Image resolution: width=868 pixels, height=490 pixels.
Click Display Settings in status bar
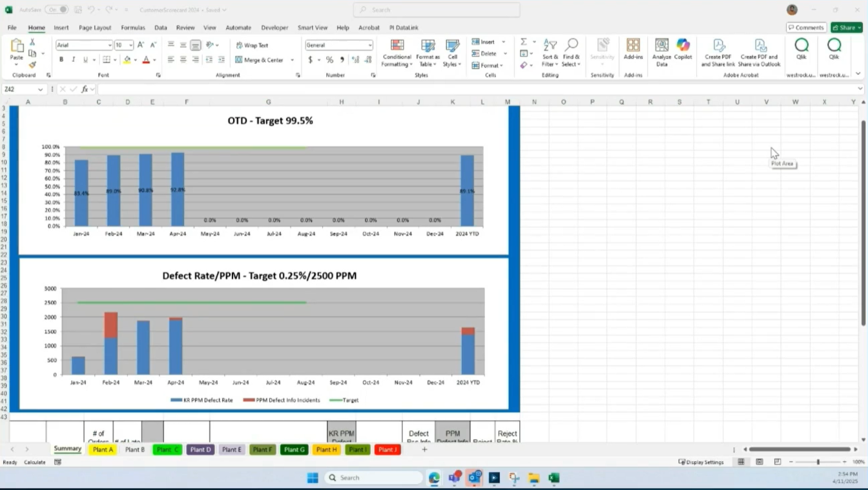tap(701, 462)
